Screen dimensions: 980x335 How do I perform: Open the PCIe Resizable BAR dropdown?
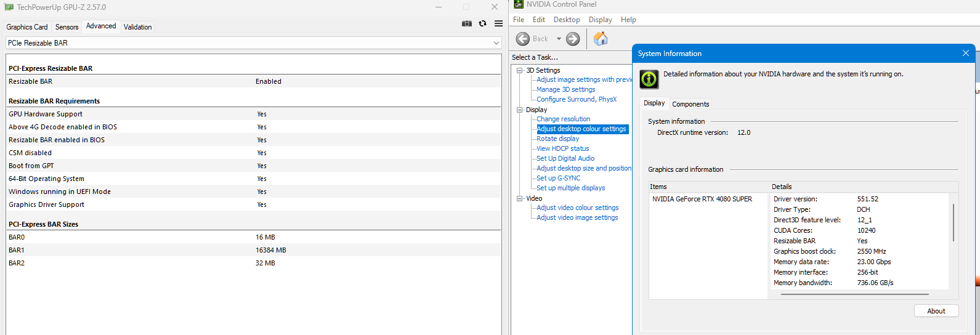click(x=253, y=43)
